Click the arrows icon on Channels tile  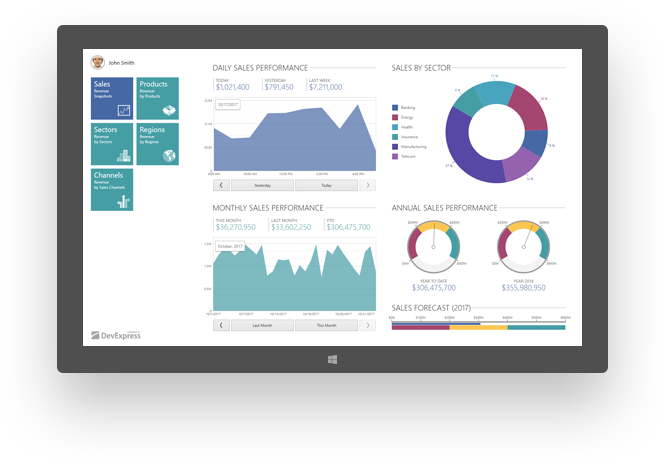(x=123, y=202)
